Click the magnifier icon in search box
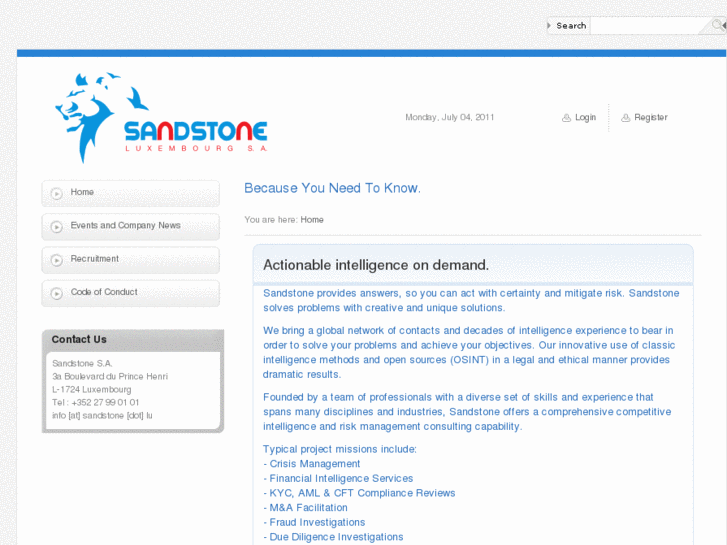Screen dimensions: 727x545 click(719, 25)
